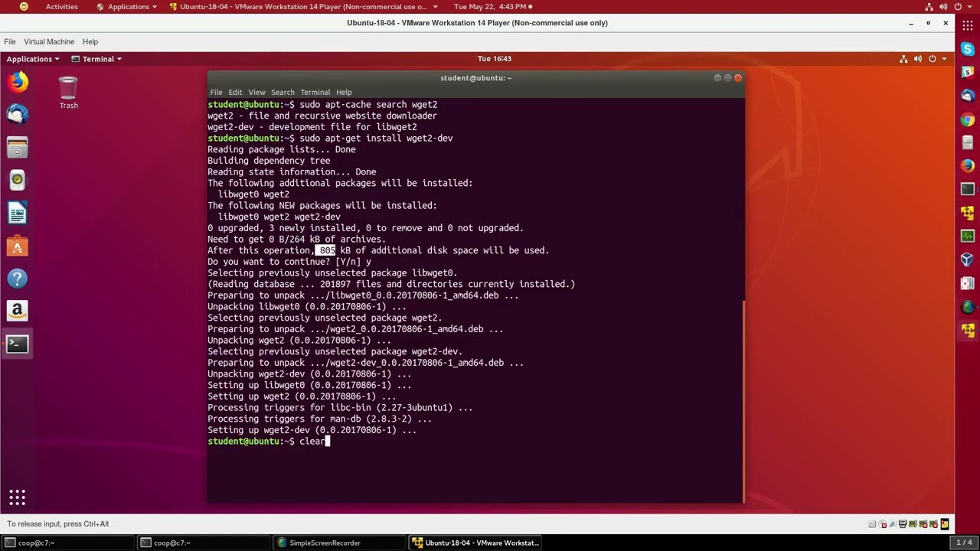The image size is (980, 551).
Task: Open the guest Applications dropdown menu
Action: [x=33, y=59]
